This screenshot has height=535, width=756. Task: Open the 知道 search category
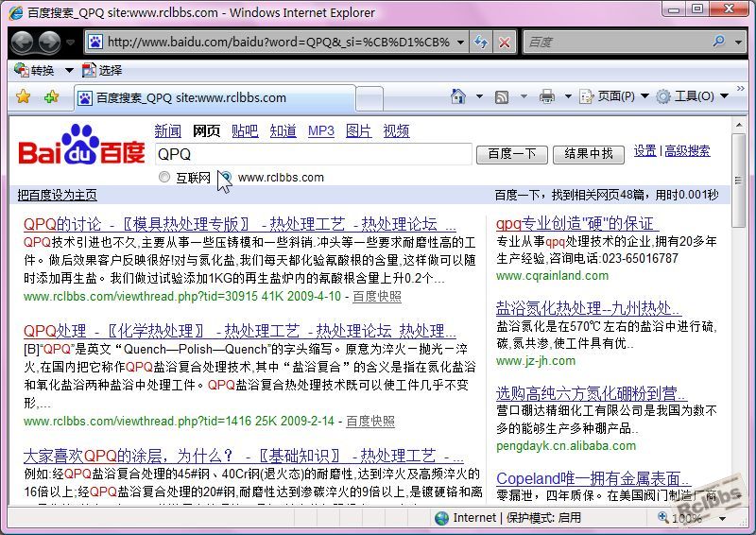(283, 130)
